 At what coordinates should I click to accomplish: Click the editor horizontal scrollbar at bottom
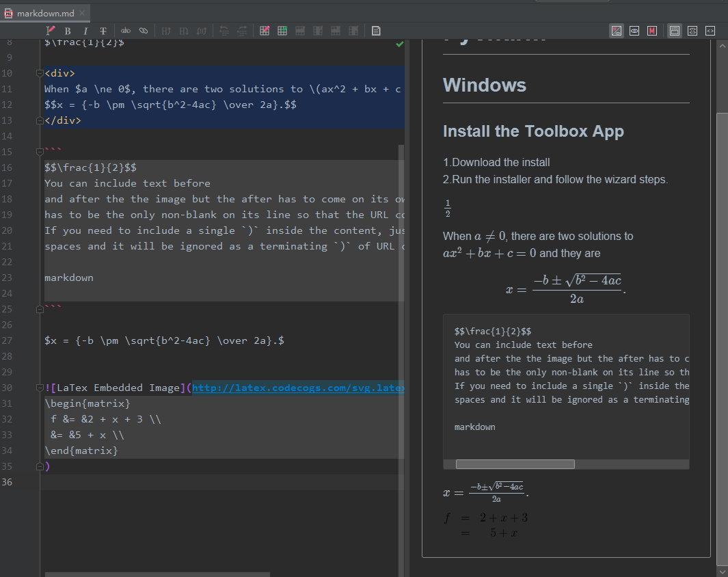[x=157, y=575]
